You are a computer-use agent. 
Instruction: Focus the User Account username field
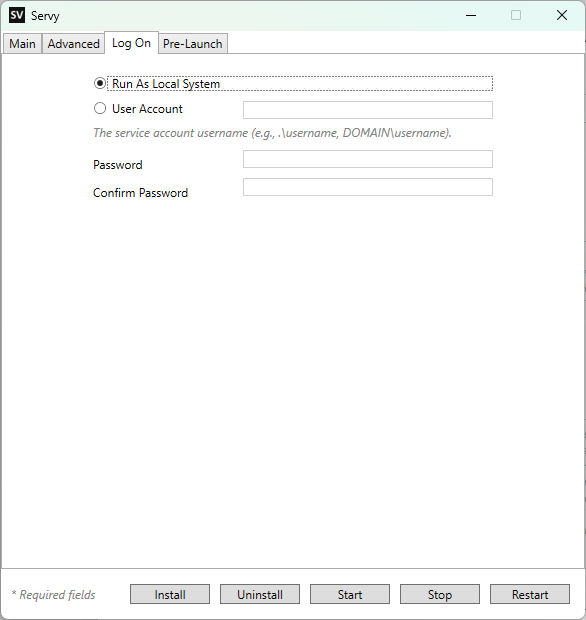click(x=368, y=110)
